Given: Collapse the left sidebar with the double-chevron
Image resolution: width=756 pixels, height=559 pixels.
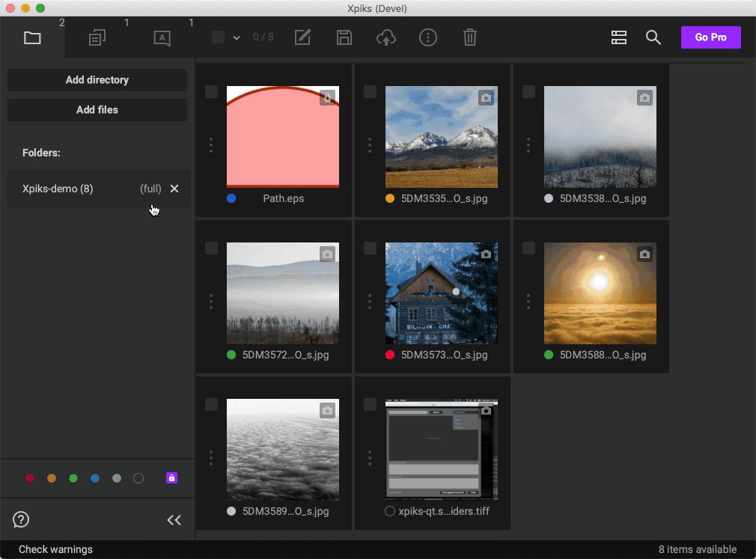Looking at the screenshot, I should [174, 519].
